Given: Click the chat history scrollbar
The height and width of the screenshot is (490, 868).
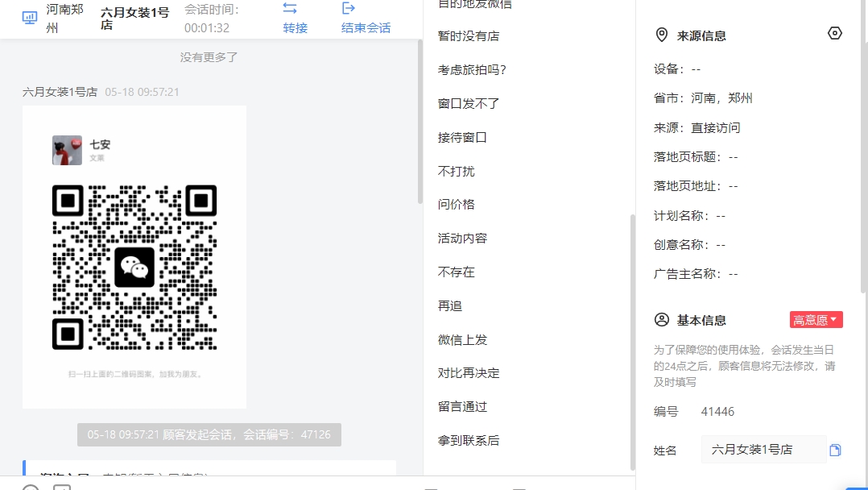Looking at the screenshot, I should coord(420,122).
